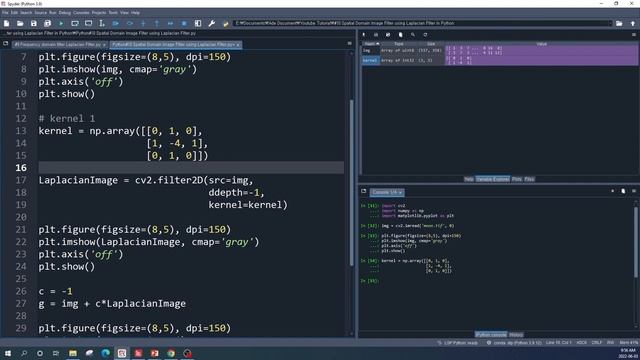Open console pane options hamburger menu
This screenshot has height=360, width=640.
click(x=634, y=191)
